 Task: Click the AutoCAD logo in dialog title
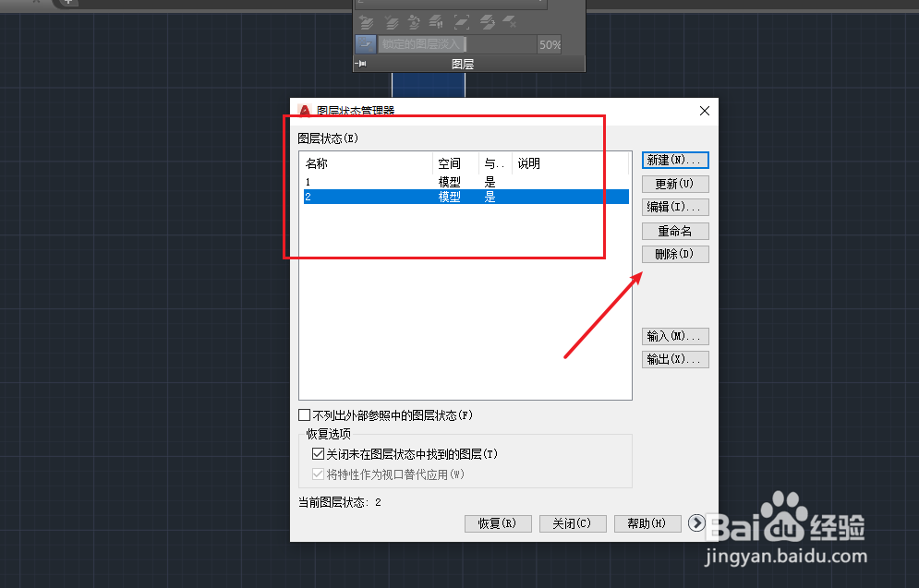pyautogui.click(x=304, y=110)
